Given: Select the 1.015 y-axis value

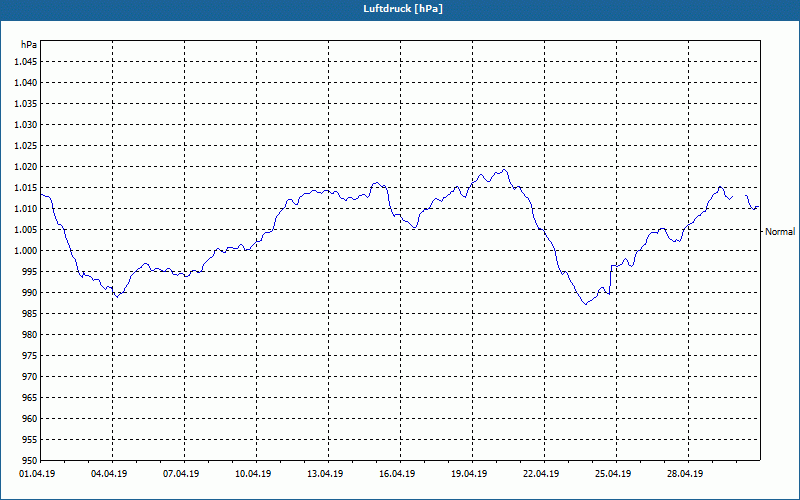Looking at the screenshot, I should [x=27, y=188].
